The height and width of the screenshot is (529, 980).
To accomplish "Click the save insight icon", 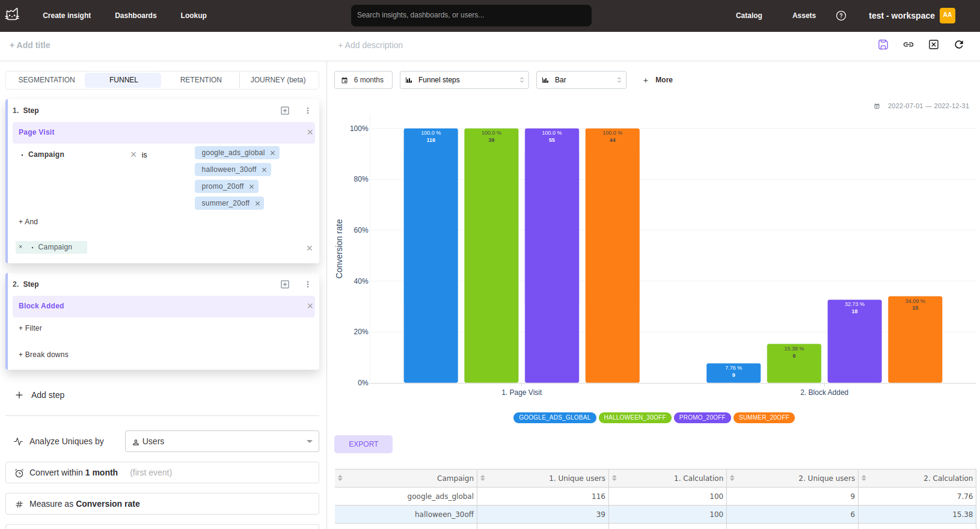I will pos(883,44).
